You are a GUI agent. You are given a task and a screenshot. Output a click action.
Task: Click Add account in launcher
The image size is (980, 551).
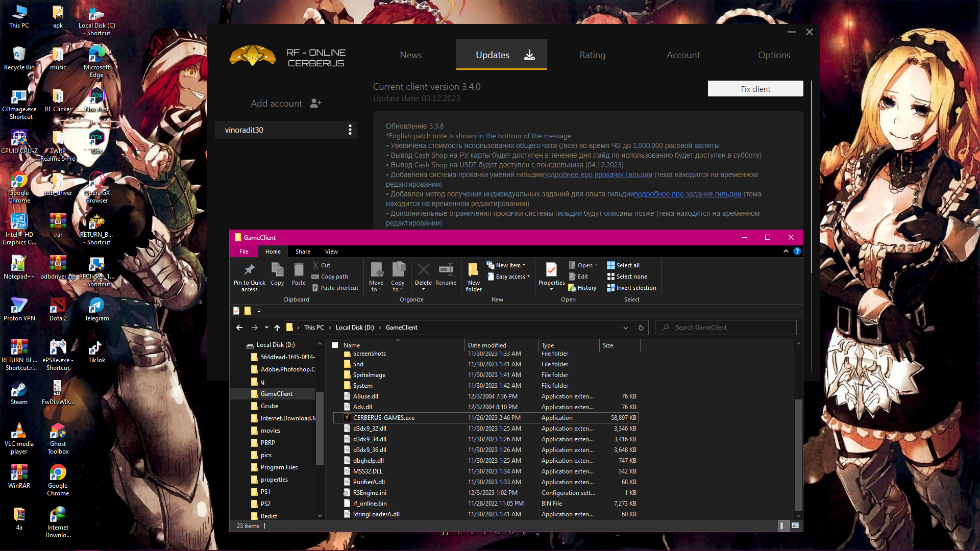(286, 103)
